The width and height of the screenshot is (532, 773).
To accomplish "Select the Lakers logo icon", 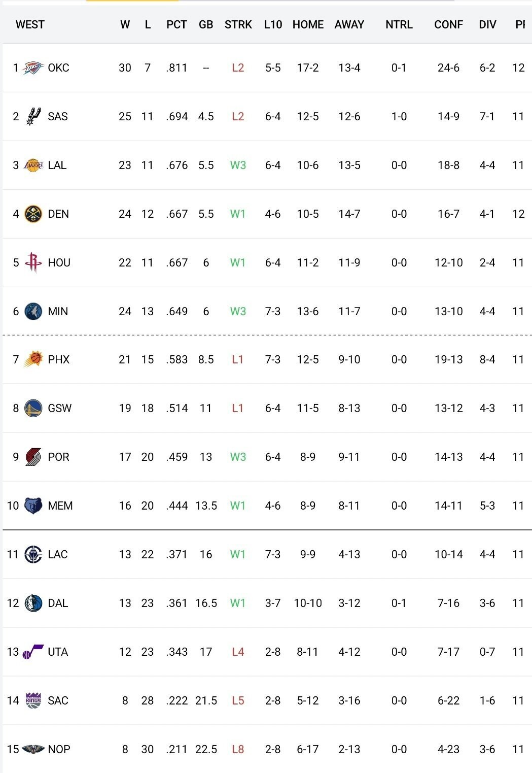I will pos(33,165).
